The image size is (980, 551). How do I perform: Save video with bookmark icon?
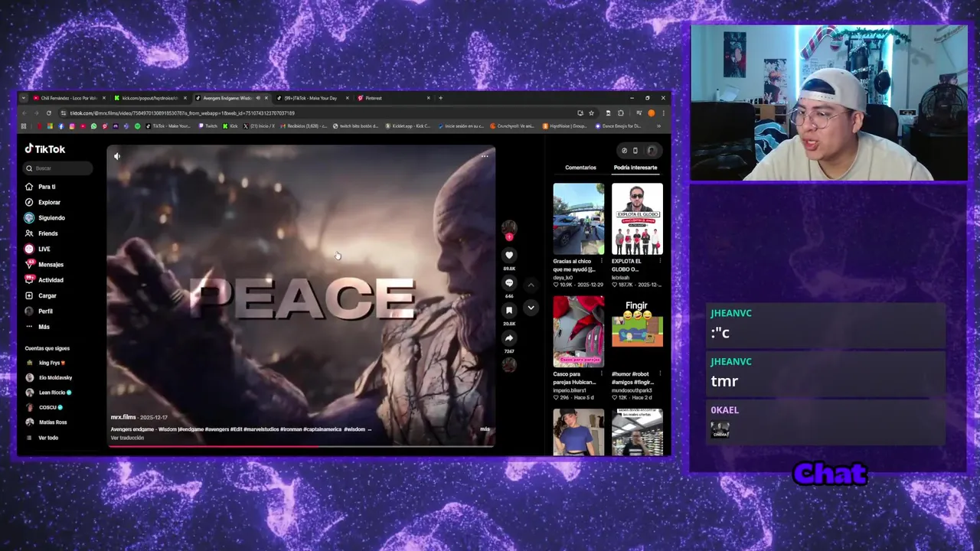tap(509, 311)
